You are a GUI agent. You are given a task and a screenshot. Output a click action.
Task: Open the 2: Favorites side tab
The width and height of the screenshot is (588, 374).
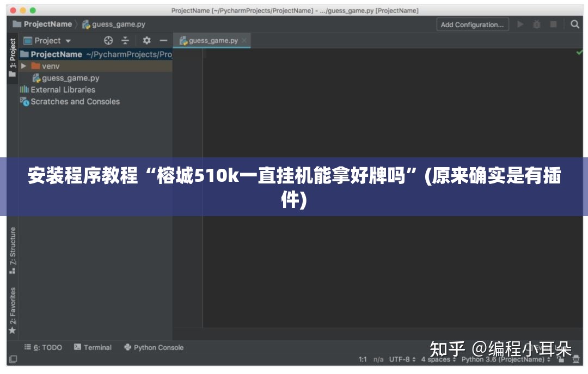(13, 311)
